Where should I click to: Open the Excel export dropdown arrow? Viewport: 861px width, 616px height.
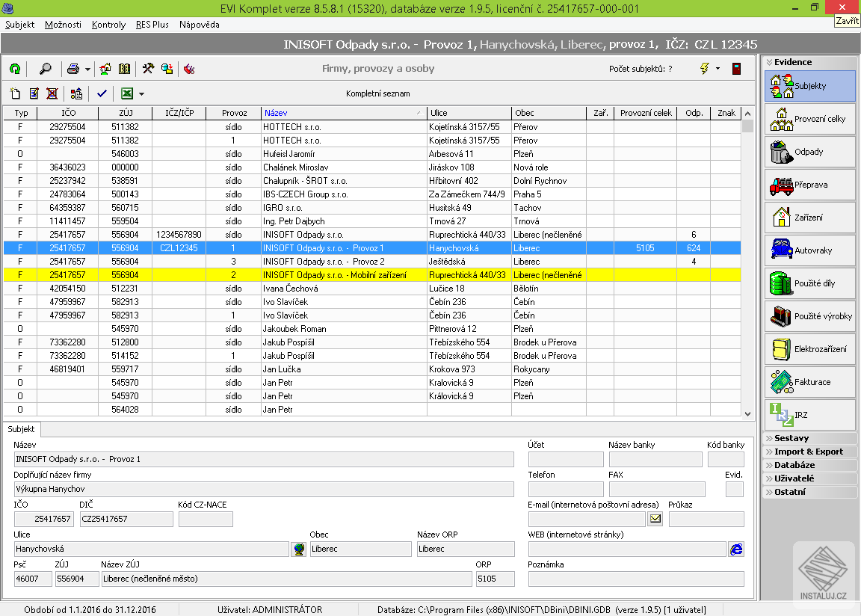[142, 94]
